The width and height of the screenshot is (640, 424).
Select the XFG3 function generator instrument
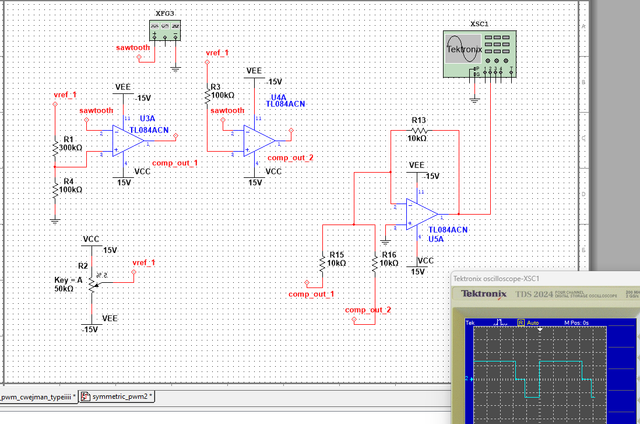pos(165,31)
